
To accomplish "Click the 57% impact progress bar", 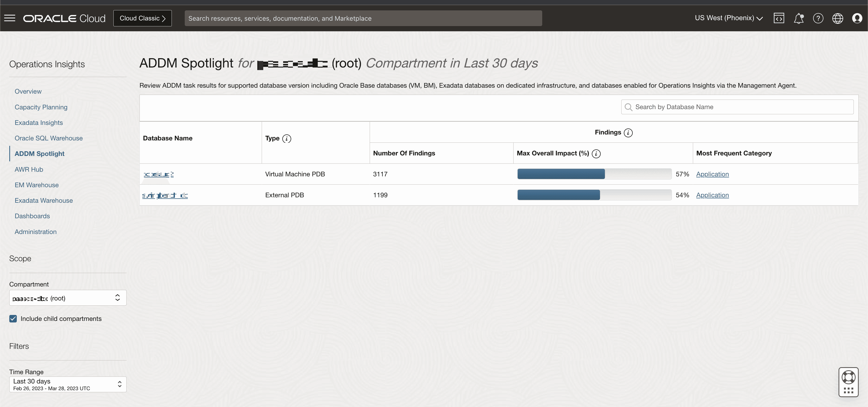I will pos(594,174).
